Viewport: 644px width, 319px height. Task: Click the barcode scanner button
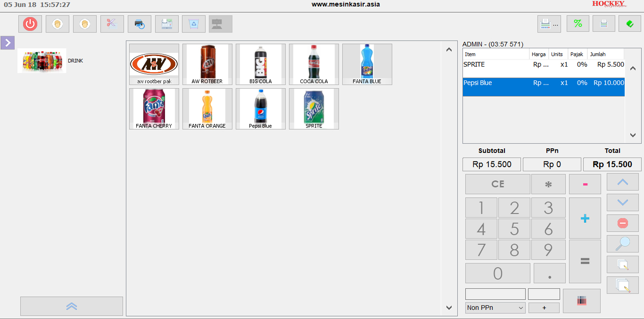(582, 301)
